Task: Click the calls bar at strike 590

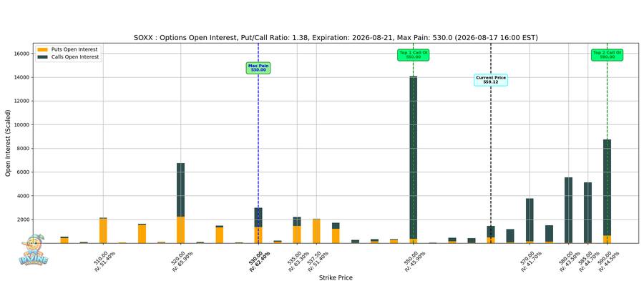Action: coord(607,187)
